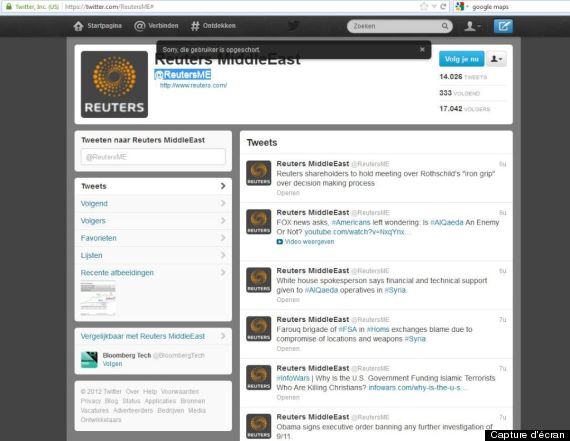Click the highlighted @ReutersME handle
Viewport: 570px width, 441px height.
[x=182, y=75]
